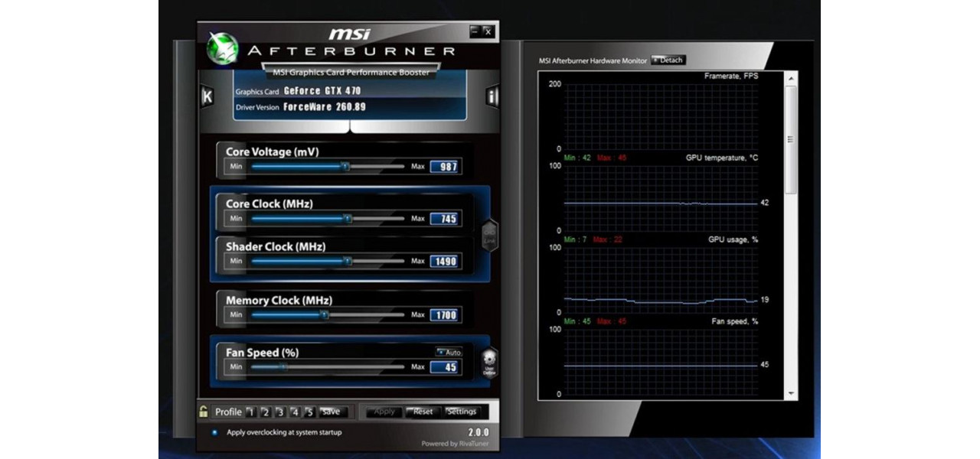Detach the Hardware Monitor panel
The height and width of the screenshot is (459, 980).
point(668,60)
